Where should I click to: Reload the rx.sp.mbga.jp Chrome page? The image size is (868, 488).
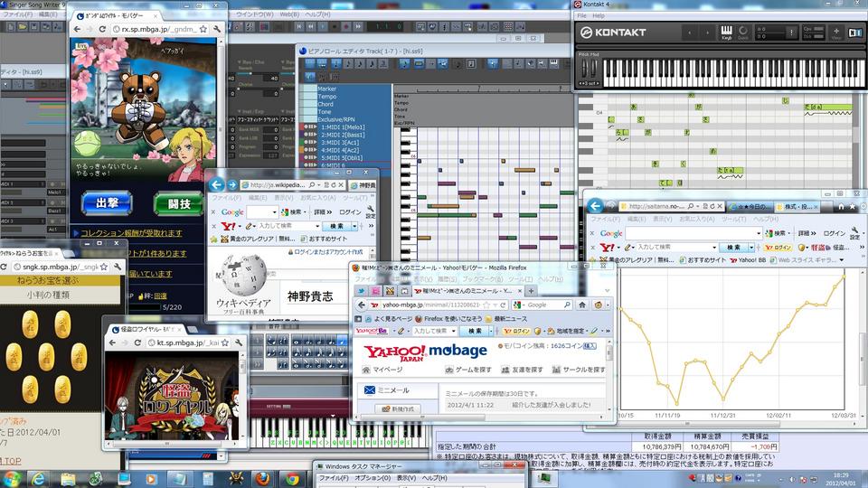[102, 29]
